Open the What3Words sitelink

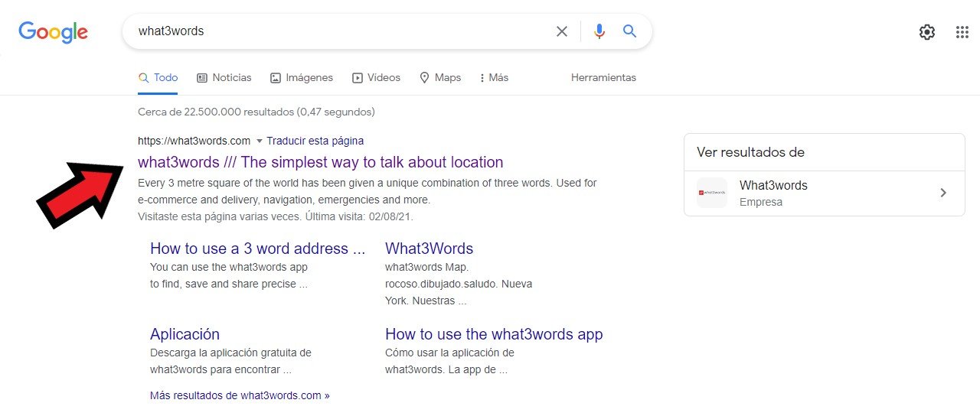pyautogui.click(x=430, y=249)
